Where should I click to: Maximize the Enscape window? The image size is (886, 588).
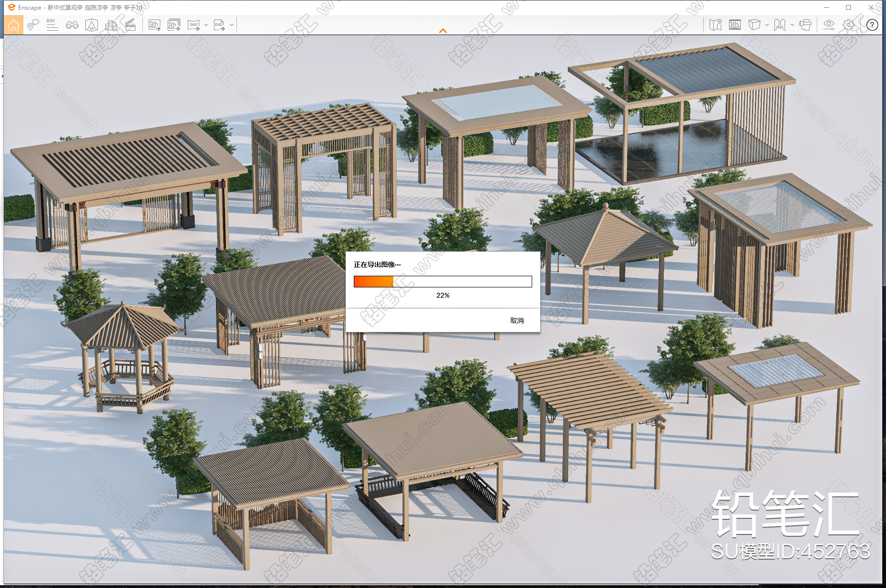coord(848,7)
